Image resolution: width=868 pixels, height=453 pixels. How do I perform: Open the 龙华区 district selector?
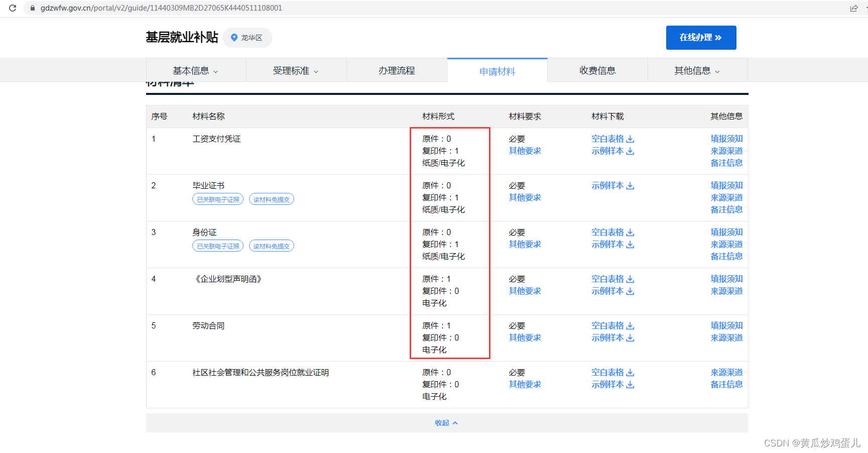247,38
